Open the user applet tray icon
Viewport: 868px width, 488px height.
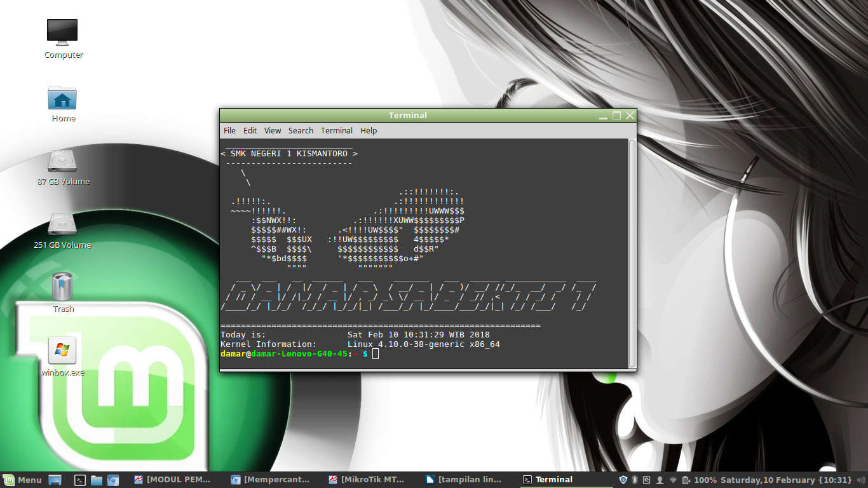click(660, 480)
